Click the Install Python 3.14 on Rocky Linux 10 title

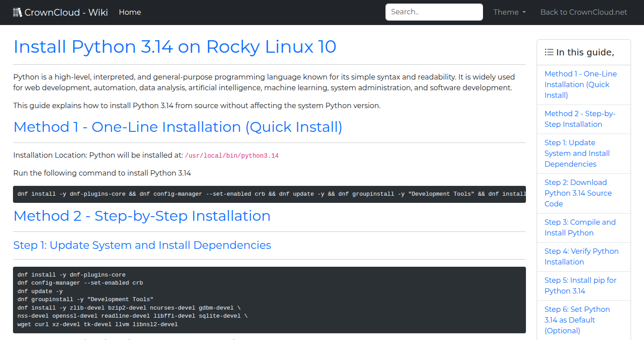pos(175,46)
